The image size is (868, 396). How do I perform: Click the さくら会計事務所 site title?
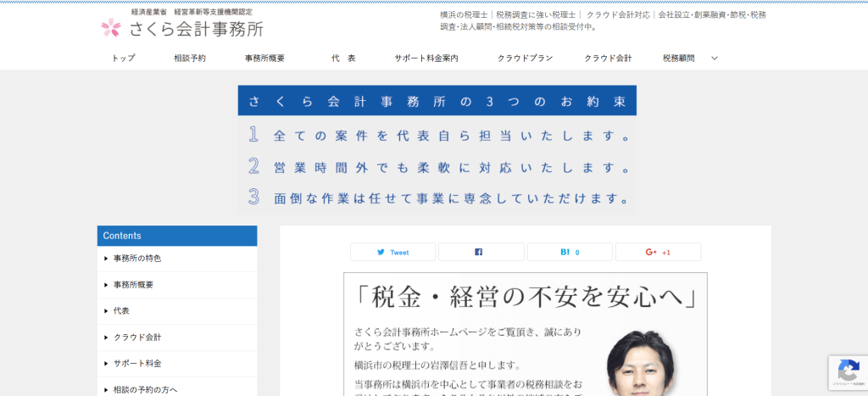[196, 29]
